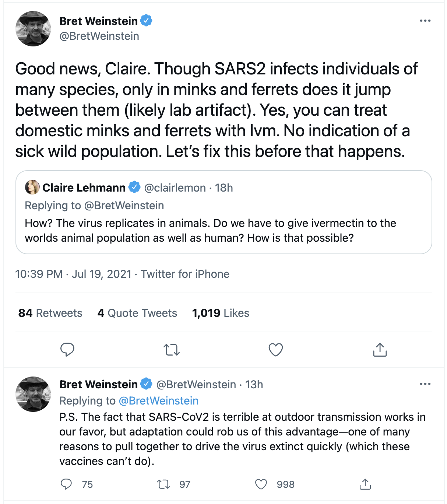
Task: Retweet the P.S. reply tweet
Action: coord(163,484)
